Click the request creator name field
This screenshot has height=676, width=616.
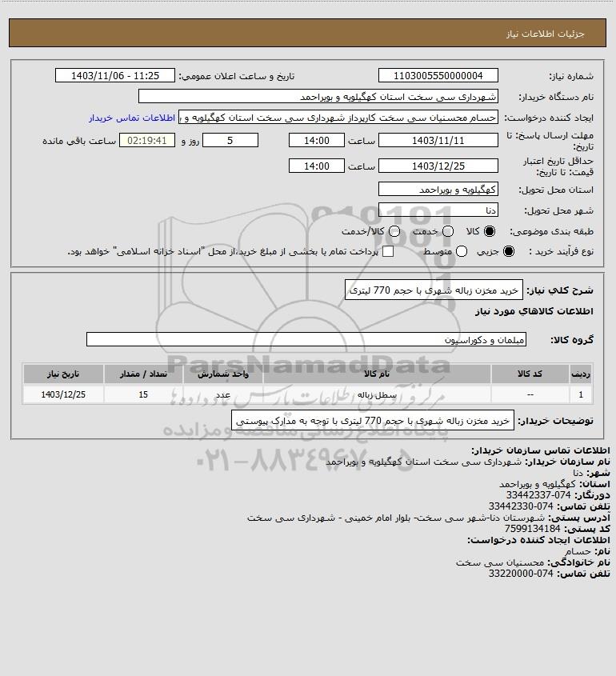coord(338,118)
